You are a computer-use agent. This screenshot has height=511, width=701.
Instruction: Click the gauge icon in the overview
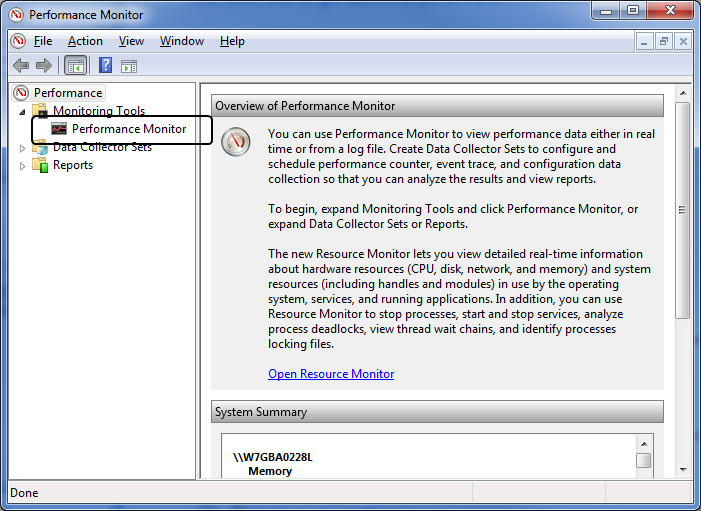pos(236,142)
